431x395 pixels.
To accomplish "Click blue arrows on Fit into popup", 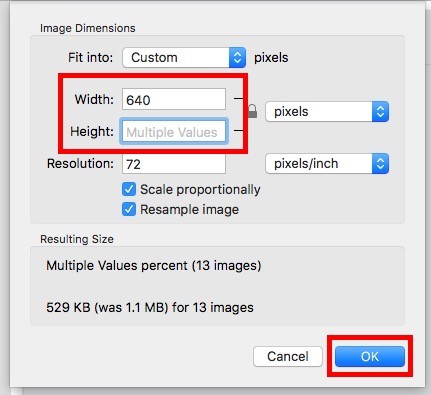I will click(x=237, y=58).
